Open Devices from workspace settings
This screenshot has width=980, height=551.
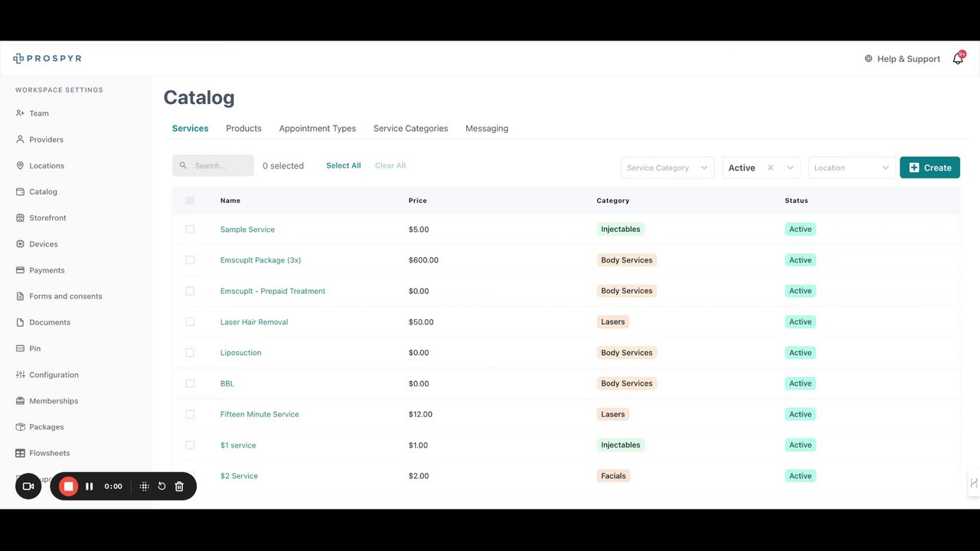tap(43, 244)
